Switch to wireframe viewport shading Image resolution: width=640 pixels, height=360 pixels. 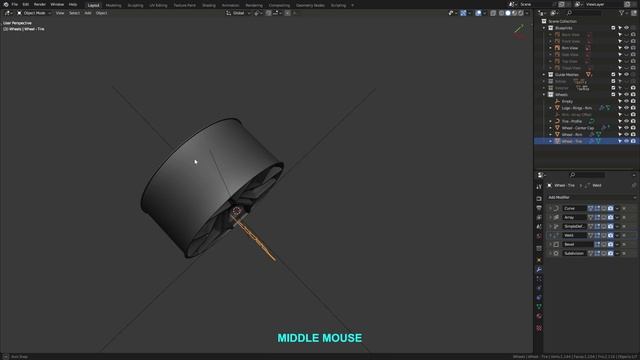click(501, 13)
